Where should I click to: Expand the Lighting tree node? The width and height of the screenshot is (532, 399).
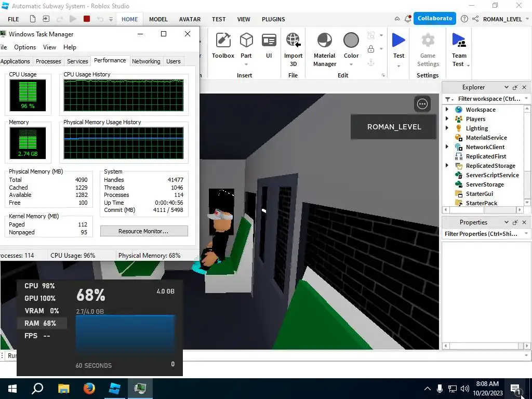coord(447,128)
